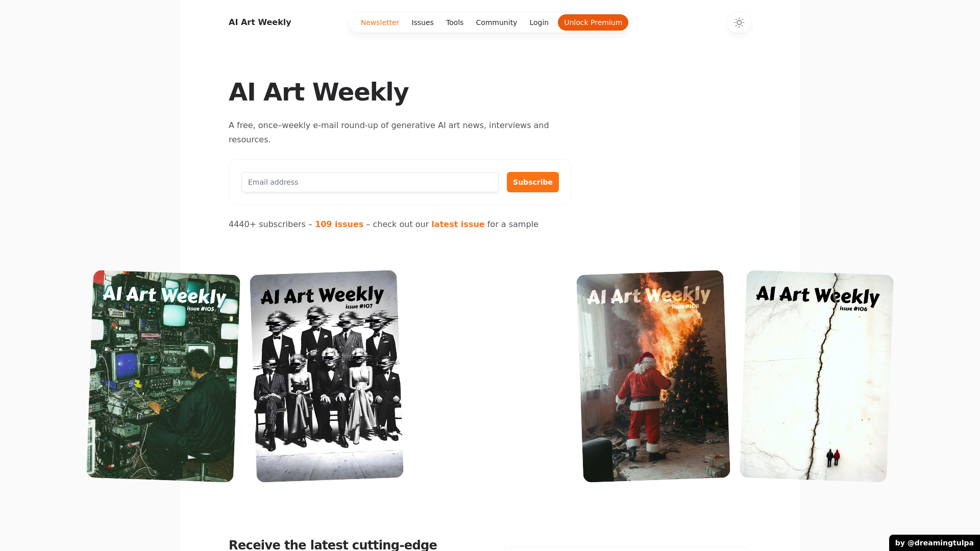Follow the latest issue link

pyautogui.click(x=458, y=224)
